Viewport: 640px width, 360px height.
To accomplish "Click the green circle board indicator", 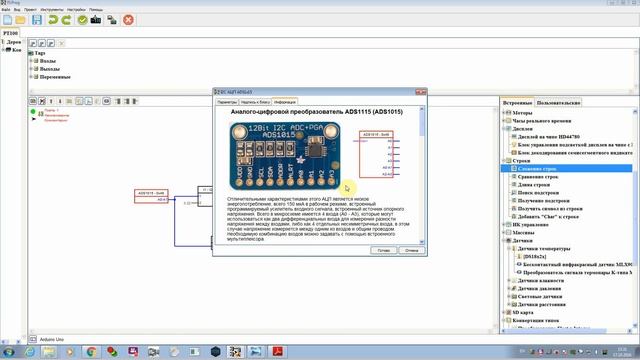I will pyautogui.click(x=33, y=111).
